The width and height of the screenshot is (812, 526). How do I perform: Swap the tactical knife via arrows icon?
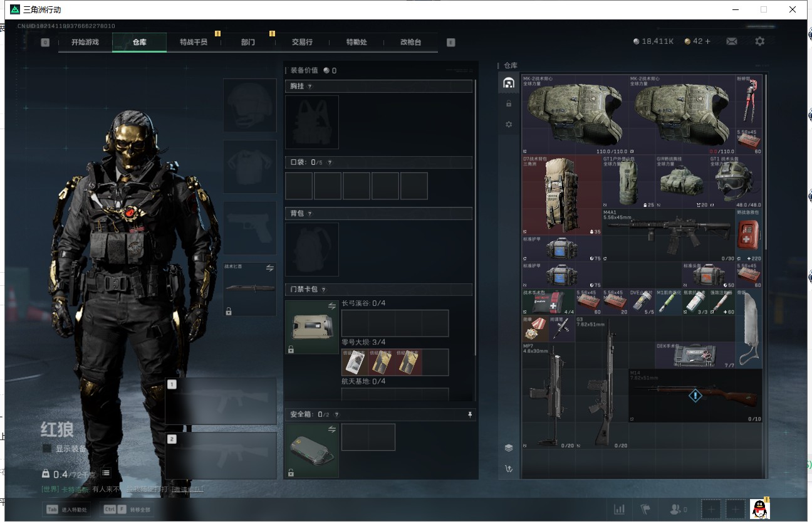click(270, 268)
